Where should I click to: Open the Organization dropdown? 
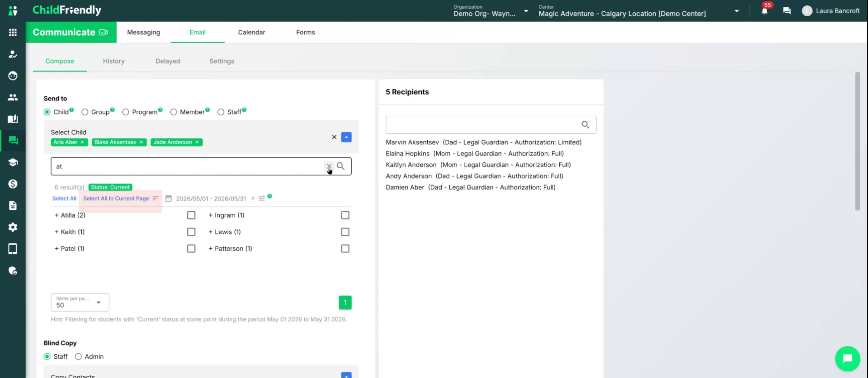click(x=491, y=11)
